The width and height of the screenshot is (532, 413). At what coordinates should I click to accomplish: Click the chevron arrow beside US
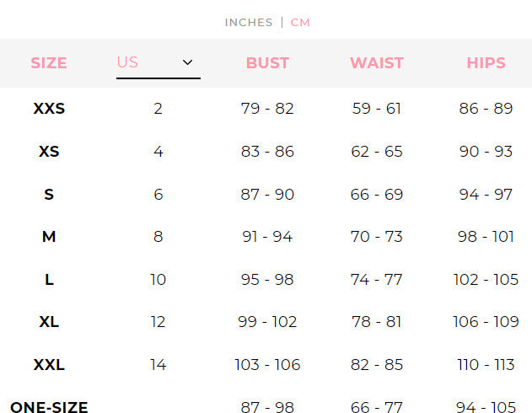187,62
